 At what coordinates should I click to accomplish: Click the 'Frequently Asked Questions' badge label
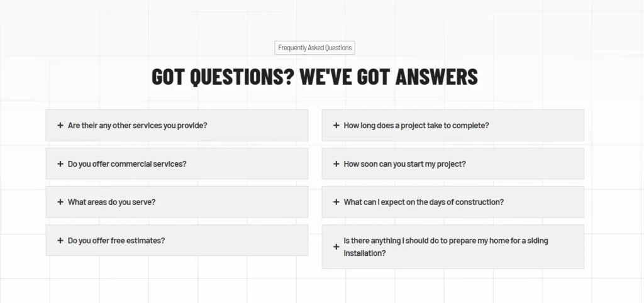(314, 48)
